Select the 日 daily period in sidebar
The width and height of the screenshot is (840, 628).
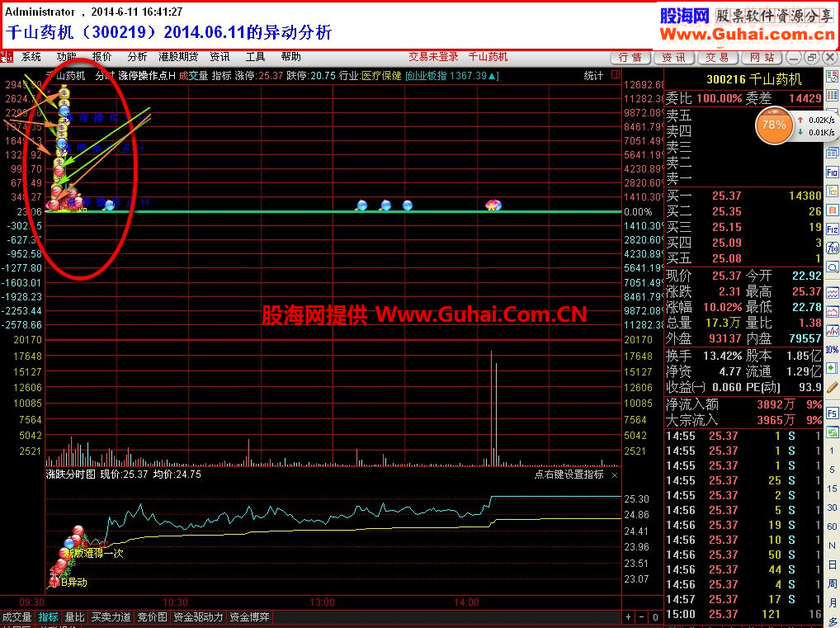point(832,564)
